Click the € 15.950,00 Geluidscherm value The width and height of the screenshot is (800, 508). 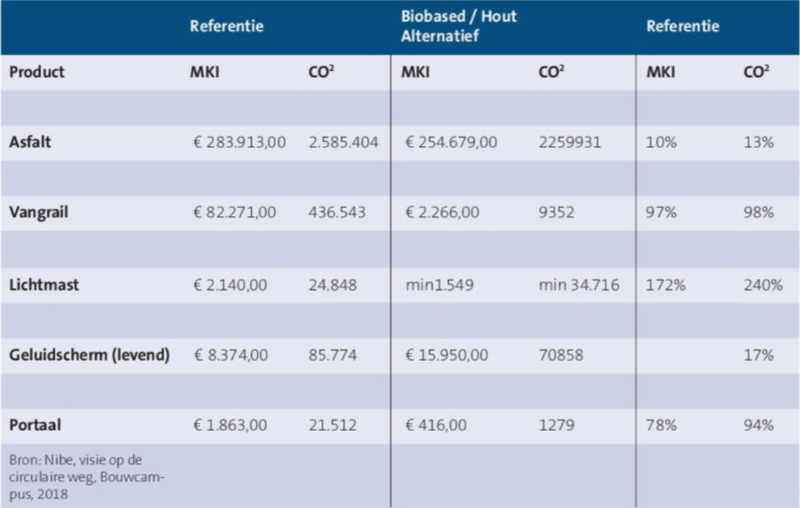[445, 355]
